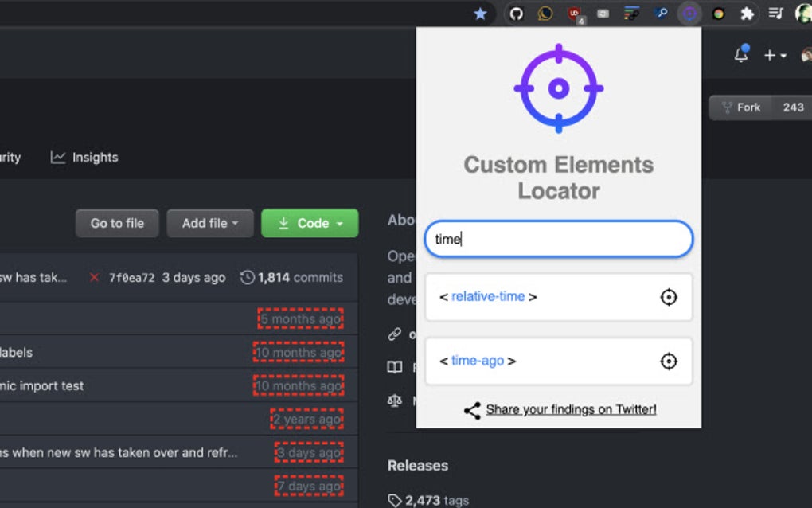Select the relative-time element result
This screenshot has height=508, width=812.
pos(486,295)
